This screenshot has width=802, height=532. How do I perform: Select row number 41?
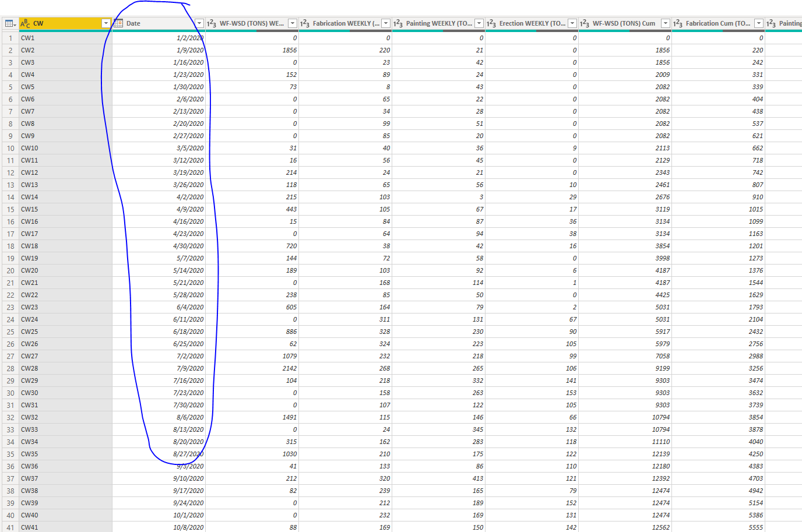[x=10, y=527]
